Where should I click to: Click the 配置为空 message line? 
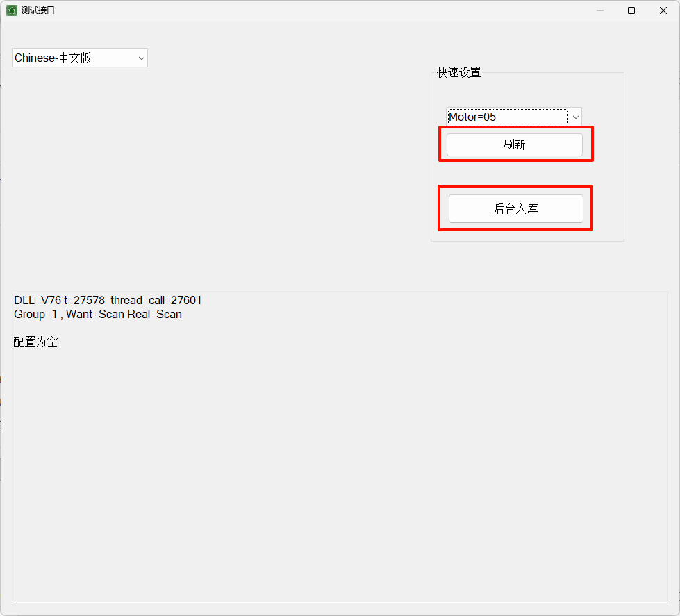tap(35, 342)
